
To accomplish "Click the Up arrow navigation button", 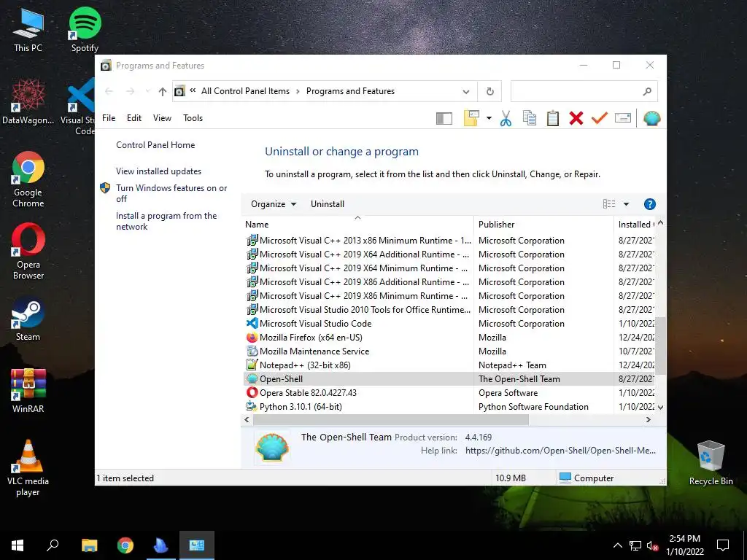I will (163, 91).
